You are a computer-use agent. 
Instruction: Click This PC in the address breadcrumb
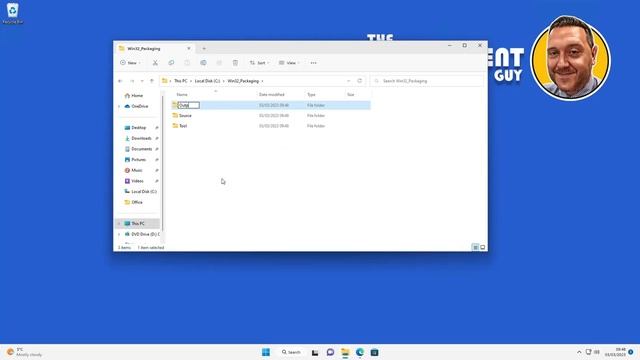(x=180, y=81)
